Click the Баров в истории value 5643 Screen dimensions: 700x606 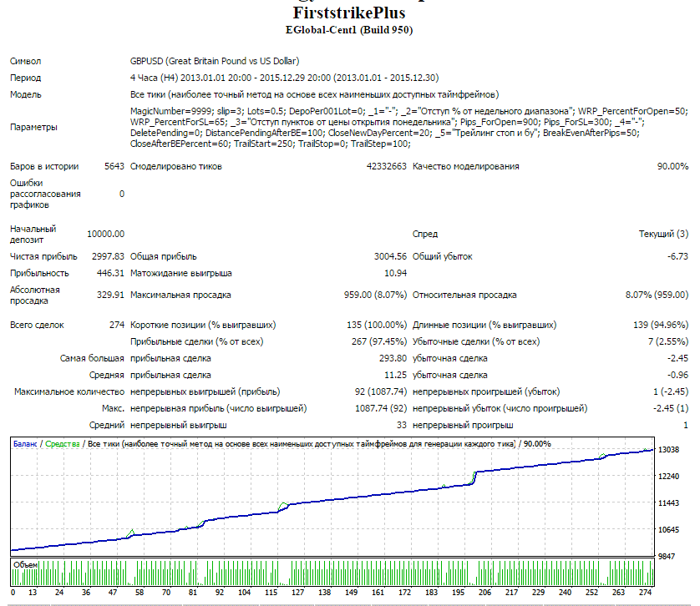coord(114,166)
